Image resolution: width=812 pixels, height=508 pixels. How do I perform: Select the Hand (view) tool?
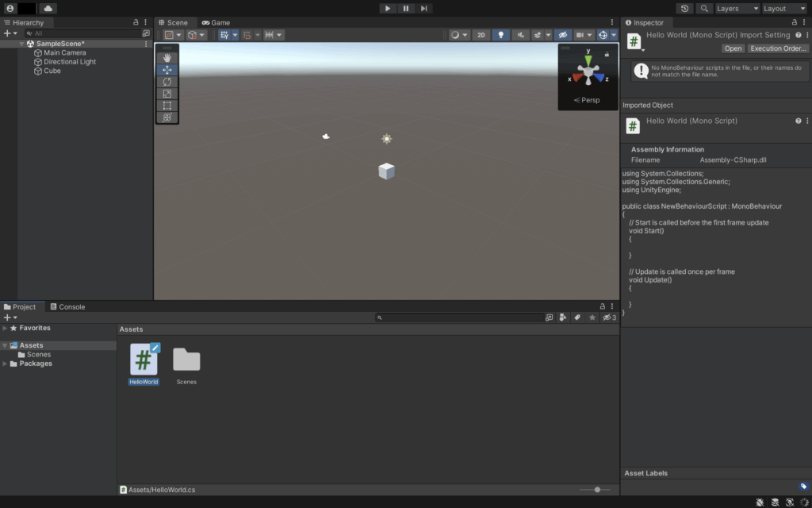[x=167, y=58]
